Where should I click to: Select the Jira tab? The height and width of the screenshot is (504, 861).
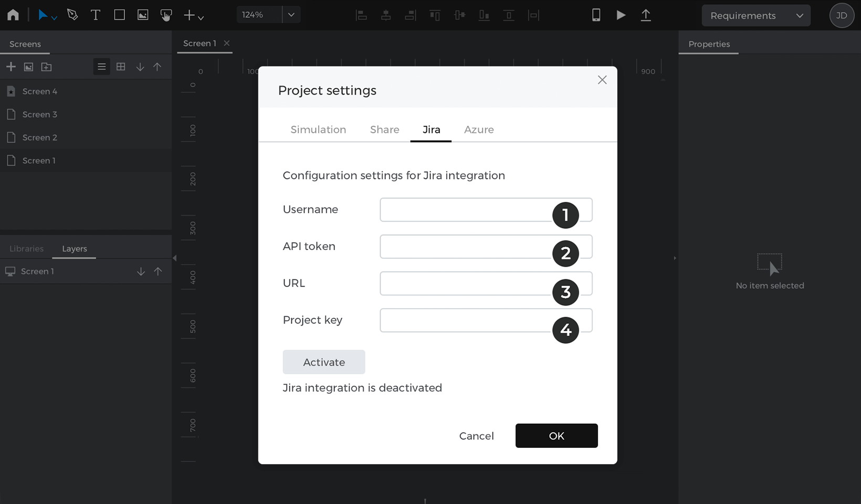click(x=431, y=130)
